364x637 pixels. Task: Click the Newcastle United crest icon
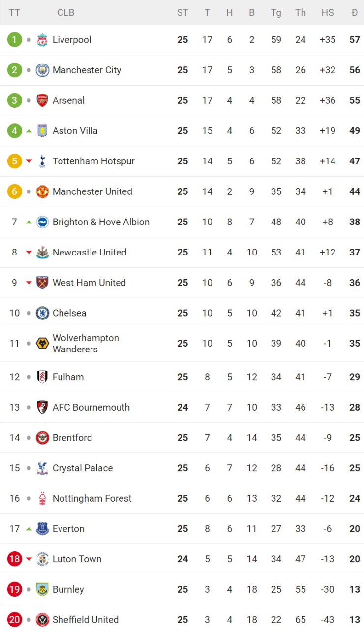(43, 253)
